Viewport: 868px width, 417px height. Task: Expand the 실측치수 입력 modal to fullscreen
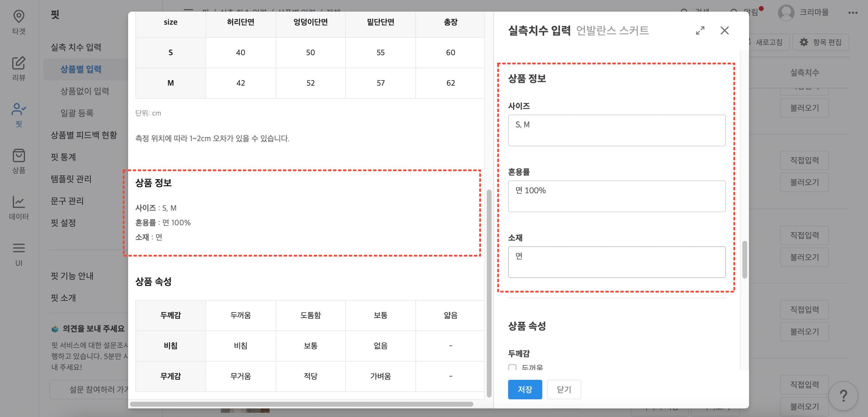click(x=700, y=31)
